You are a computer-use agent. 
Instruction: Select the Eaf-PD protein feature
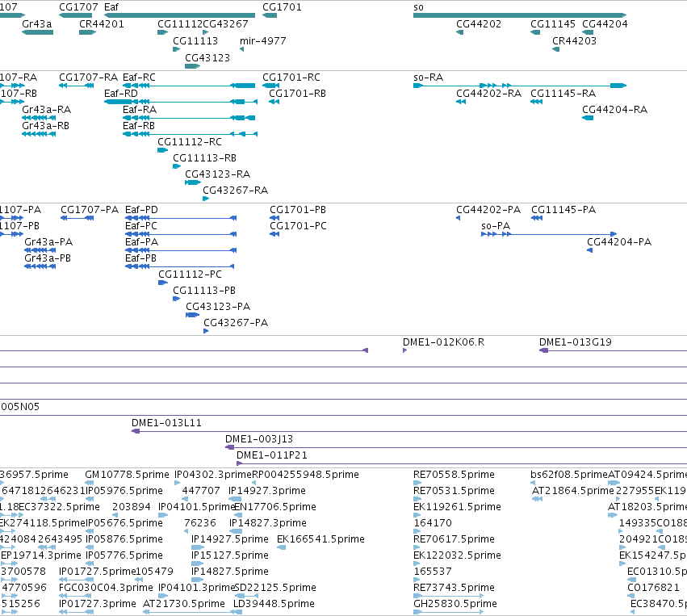(181, 218)
